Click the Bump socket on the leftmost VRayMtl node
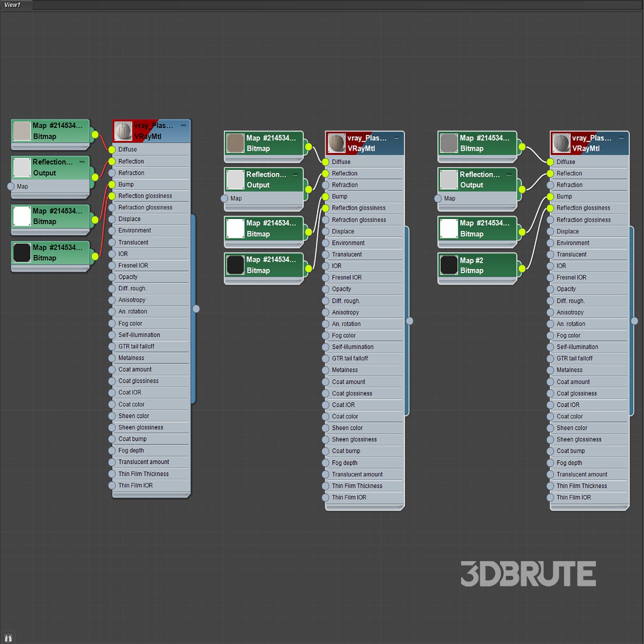This screenshot has height=644, width=644. pos(112,185)
